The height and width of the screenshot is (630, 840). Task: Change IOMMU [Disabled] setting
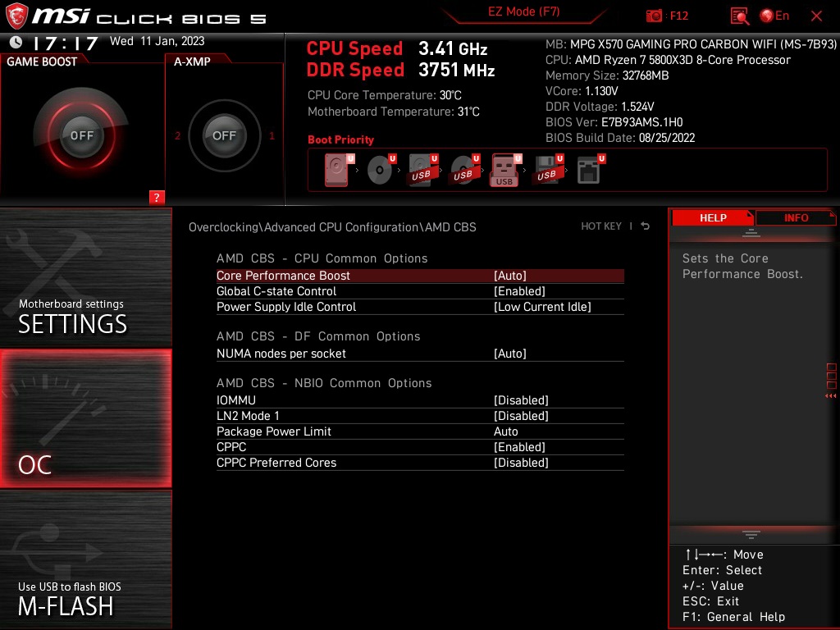coord(521,400)
